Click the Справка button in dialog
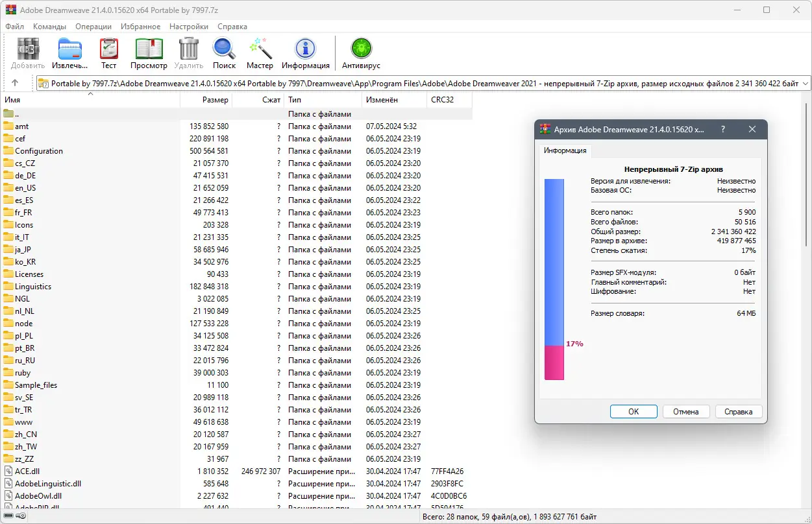Viewport: 812px width, 524px height. pyautogui.click(x=739, y=412)
